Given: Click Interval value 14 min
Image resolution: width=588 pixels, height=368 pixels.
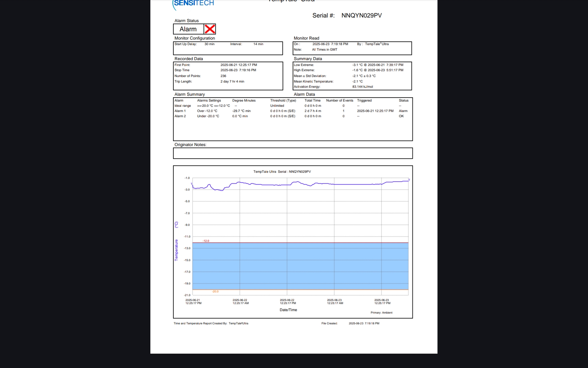Looking at the screenshot, I should pos(258,44).
